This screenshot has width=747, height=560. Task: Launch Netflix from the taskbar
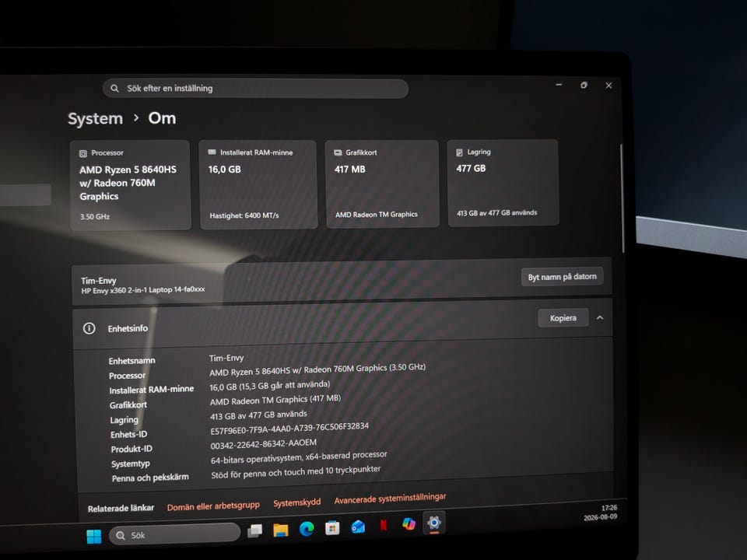384,525
